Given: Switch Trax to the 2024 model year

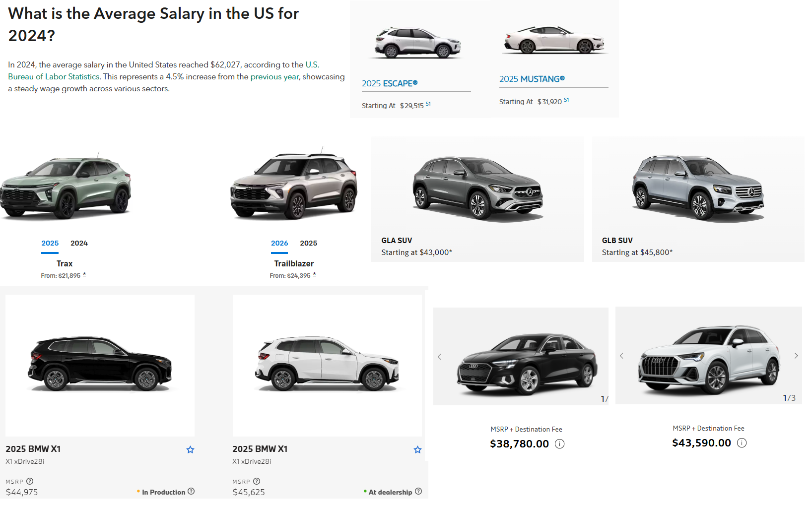Looking at the screenshot, I should [79, 243].
